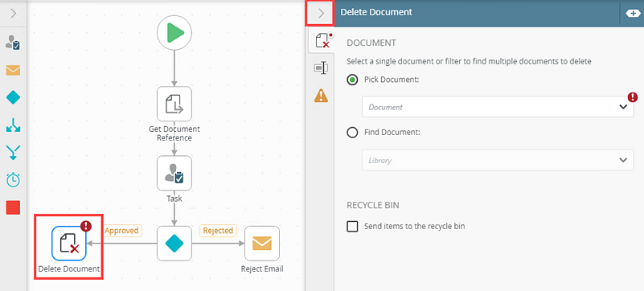Viewport: 644px width, 291px height.
Task: Open the Library dropdown
Action: 498,160
